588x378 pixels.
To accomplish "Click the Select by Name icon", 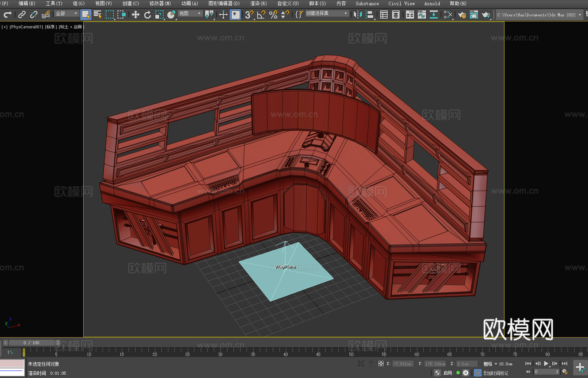I will pos(98,15).
